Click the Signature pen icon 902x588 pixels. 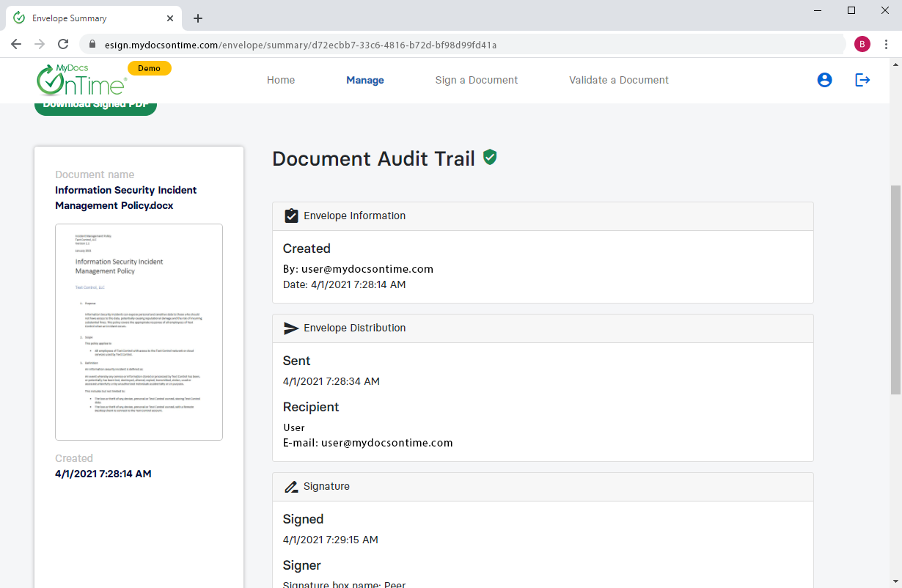tap(291, 486)
